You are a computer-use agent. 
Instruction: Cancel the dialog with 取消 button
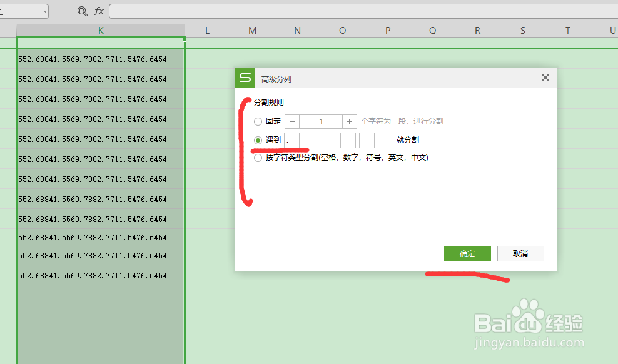coord(520,254)
